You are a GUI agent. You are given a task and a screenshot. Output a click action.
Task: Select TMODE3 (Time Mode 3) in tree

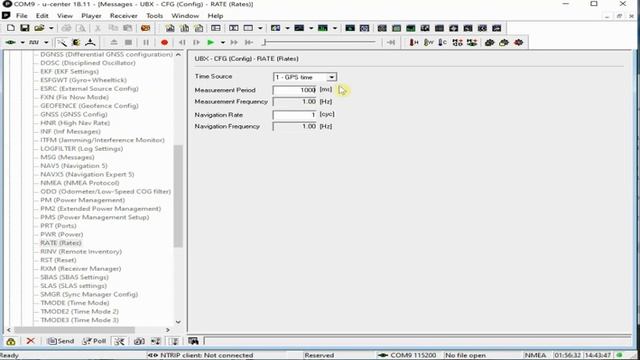(x=80, y=320)
